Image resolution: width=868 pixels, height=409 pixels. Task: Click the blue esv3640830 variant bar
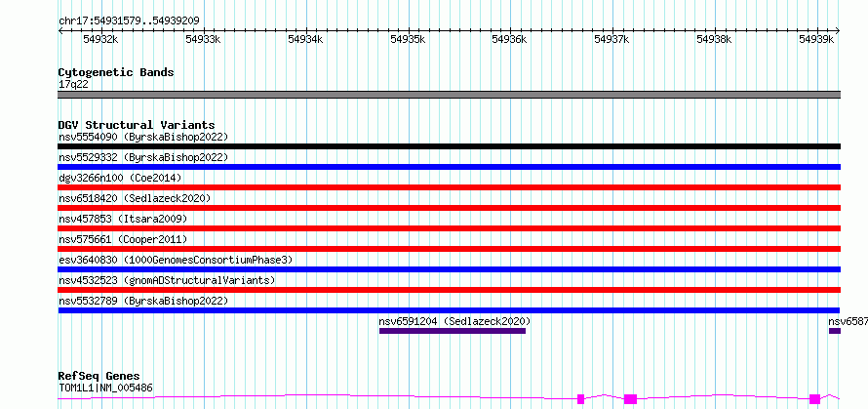coord(449,269)
